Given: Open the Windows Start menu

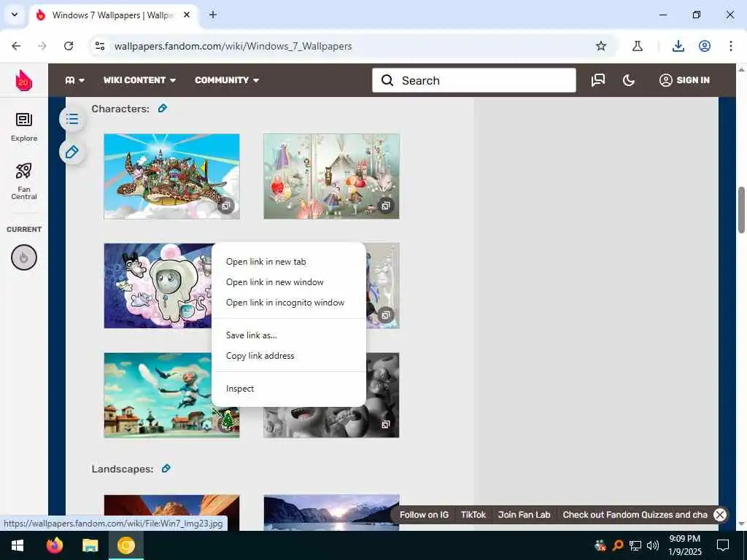Looking at the screenshot, I should tap(18, 545).
